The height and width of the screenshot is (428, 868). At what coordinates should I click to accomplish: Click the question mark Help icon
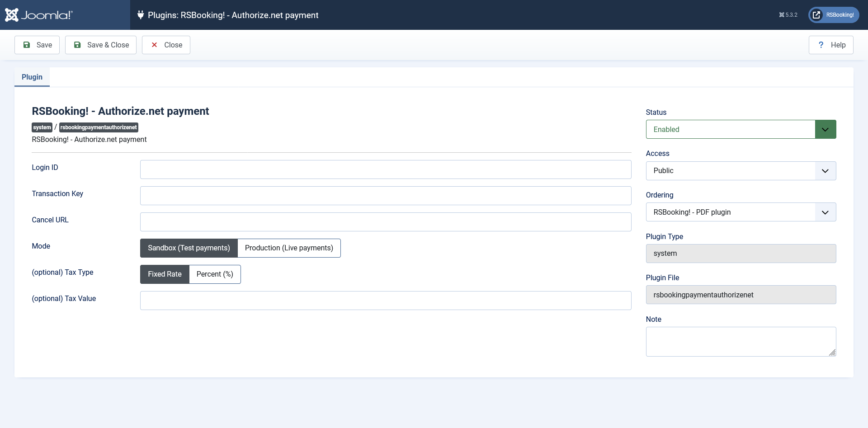pyautogui.click(x=821, y=45)
